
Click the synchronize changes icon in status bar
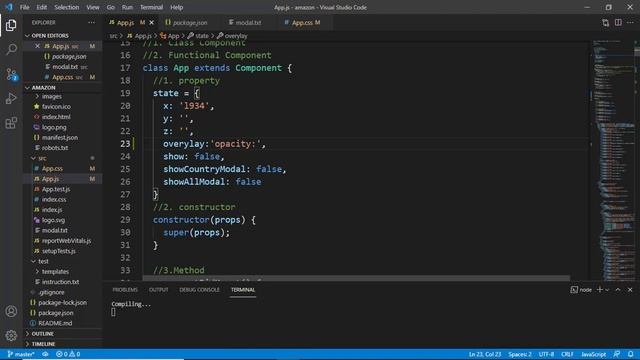click(45, 354)
